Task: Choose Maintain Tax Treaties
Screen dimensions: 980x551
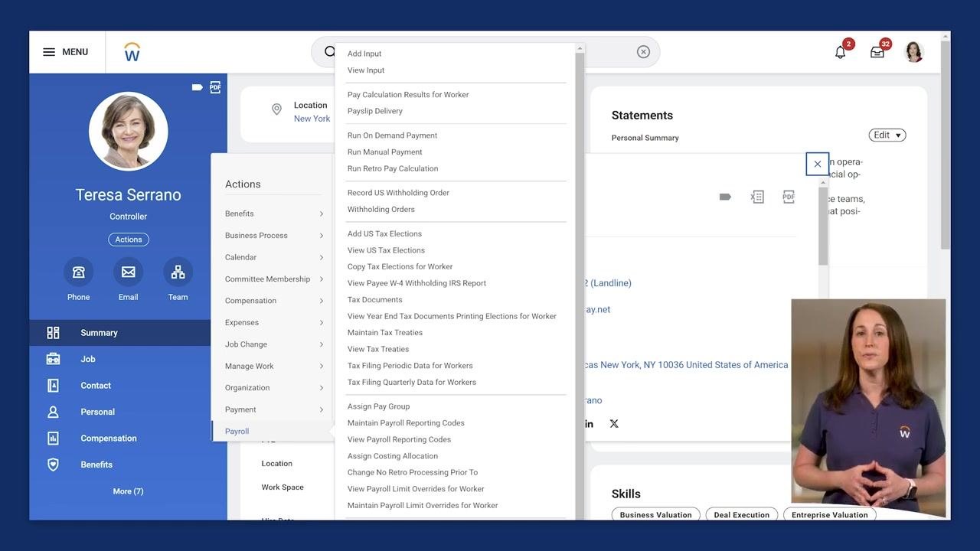Action: [385, 332]
